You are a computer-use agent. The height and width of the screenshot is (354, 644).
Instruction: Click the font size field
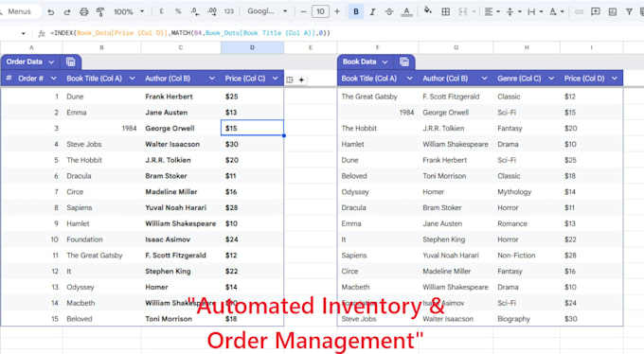(320, 11)
